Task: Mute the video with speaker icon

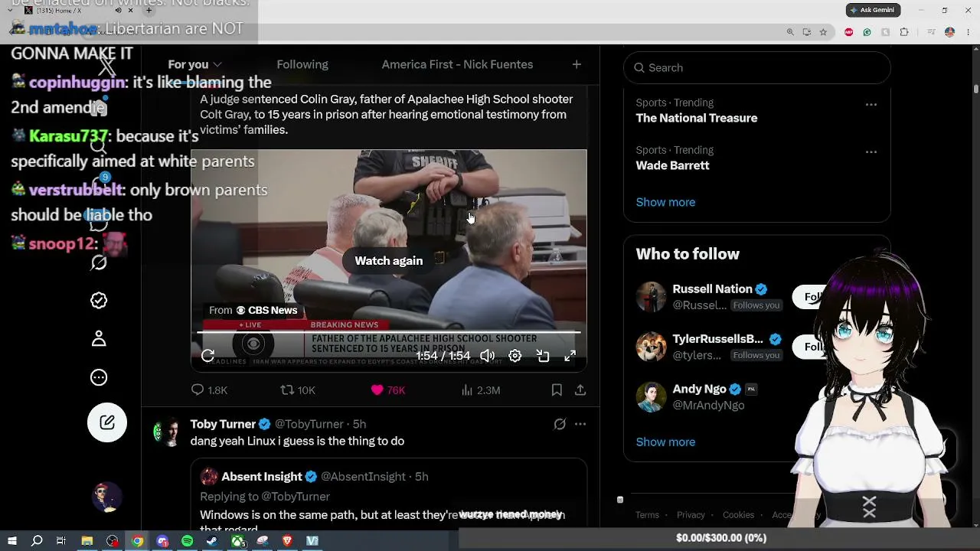Action: [x=488, y=356]
